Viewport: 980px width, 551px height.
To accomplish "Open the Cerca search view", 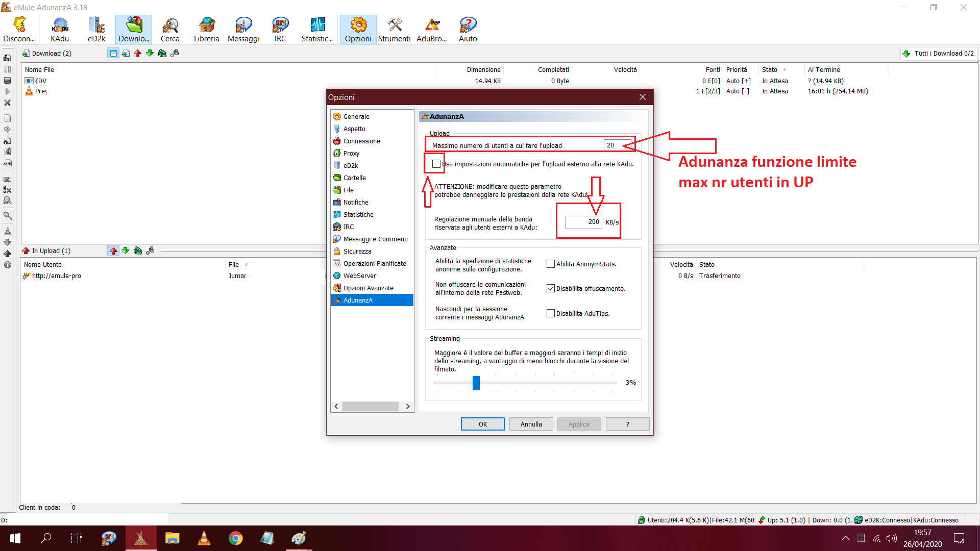I will pyautogui.click(x=170, y=29).
